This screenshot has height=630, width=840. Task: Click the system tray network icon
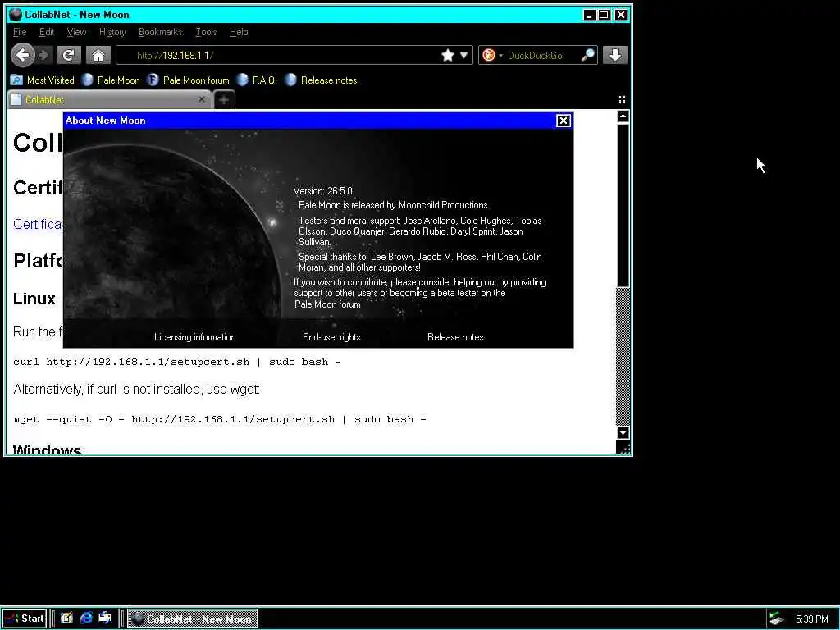(x=776, y=619)
